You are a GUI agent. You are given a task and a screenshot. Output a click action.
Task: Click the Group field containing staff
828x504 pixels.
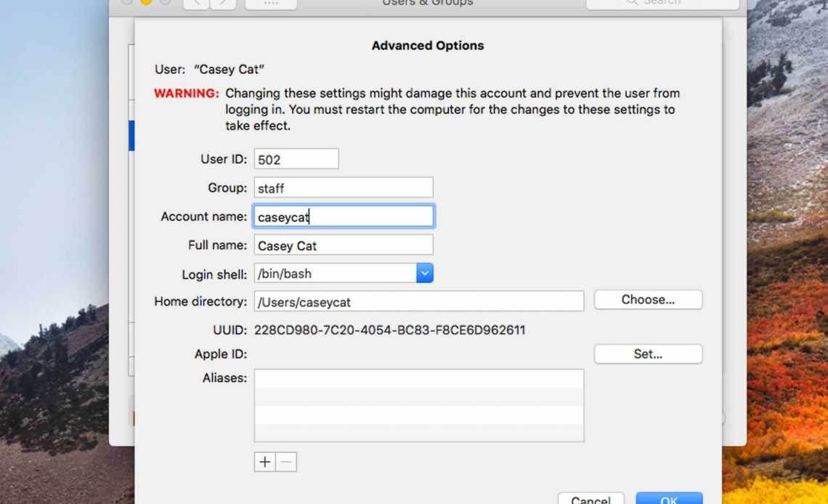pos(344,188)
